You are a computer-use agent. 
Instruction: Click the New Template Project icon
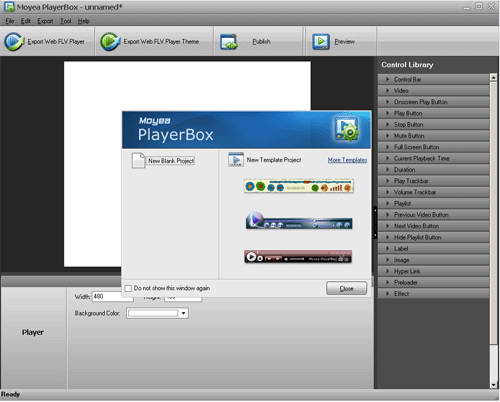[236, 160]
